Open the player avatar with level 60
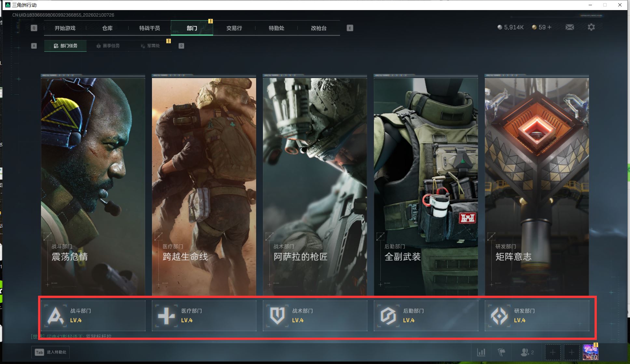This screenshot has height=364, width=630. (x=590, y=352)
